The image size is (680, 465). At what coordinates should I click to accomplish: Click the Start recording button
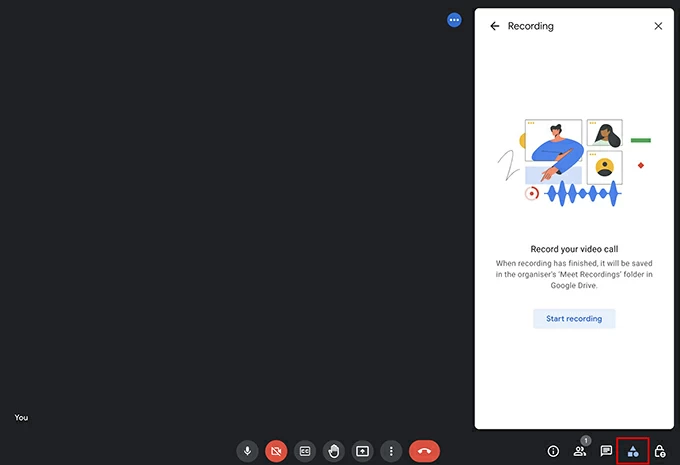[x=574, y=318]
